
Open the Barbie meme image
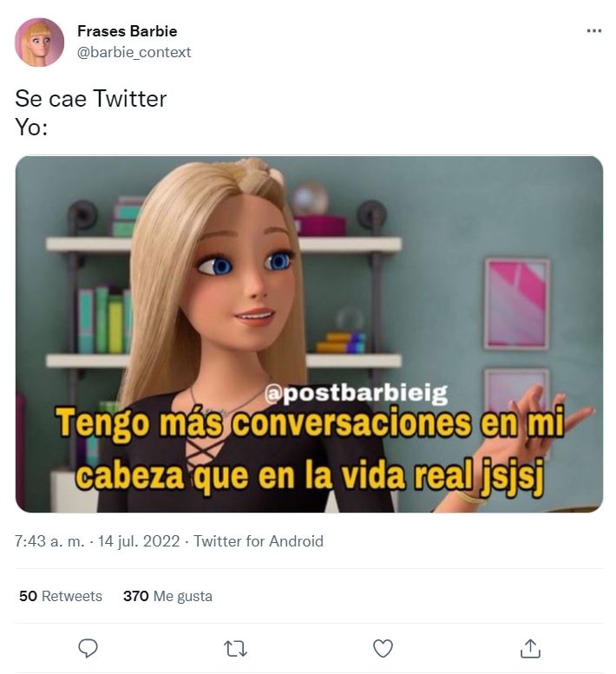point(309,334)
